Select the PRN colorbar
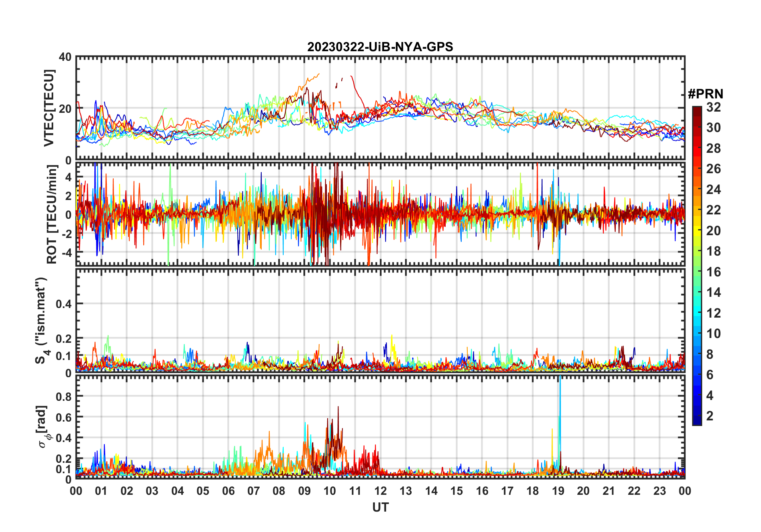 697,266
